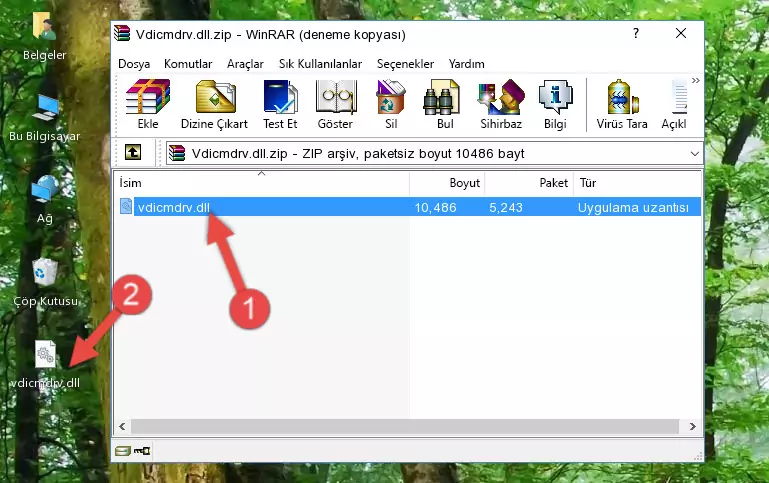The image size is (769, 483).
Task: Click the Ekle (Add) toolbar icon
Action: tap(148, 104)
